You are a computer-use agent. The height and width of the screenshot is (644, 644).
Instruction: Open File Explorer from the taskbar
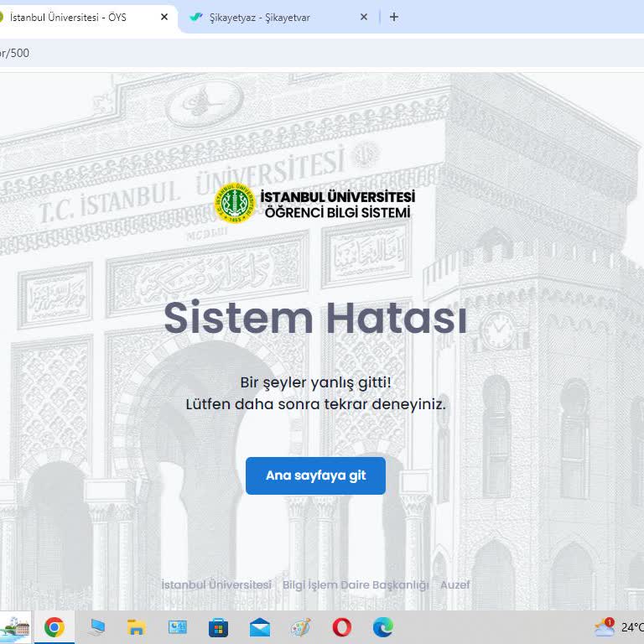coord(137,627)
